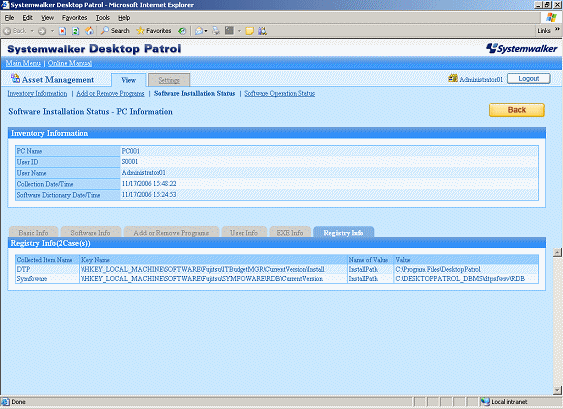Open Inventory Information link
Screen dimensions: 563x409
[37, 93]
